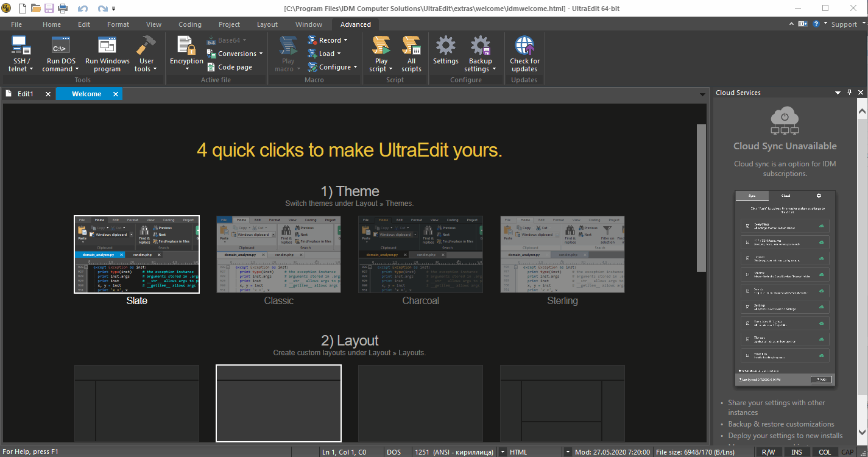Screen dimensions: 868x457
Task: Close the Cloud Services panel
Action: (861, 93)
